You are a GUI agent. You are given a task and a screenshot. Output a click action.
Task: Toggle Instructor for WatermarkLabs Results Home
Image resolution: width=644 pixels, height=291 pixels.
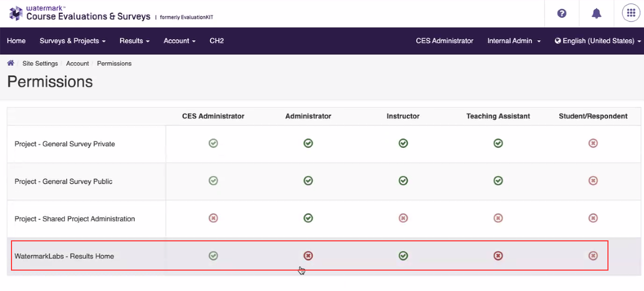click(403, 256)
